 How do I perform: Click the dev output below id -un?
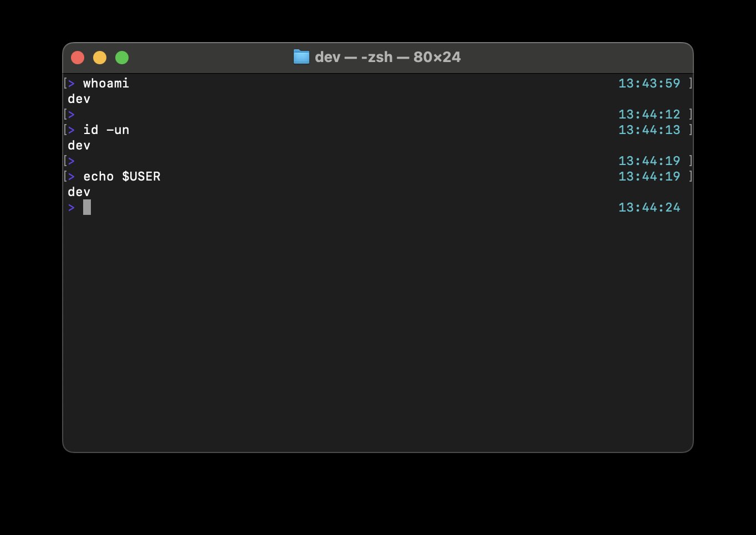[x=78, y=145]
